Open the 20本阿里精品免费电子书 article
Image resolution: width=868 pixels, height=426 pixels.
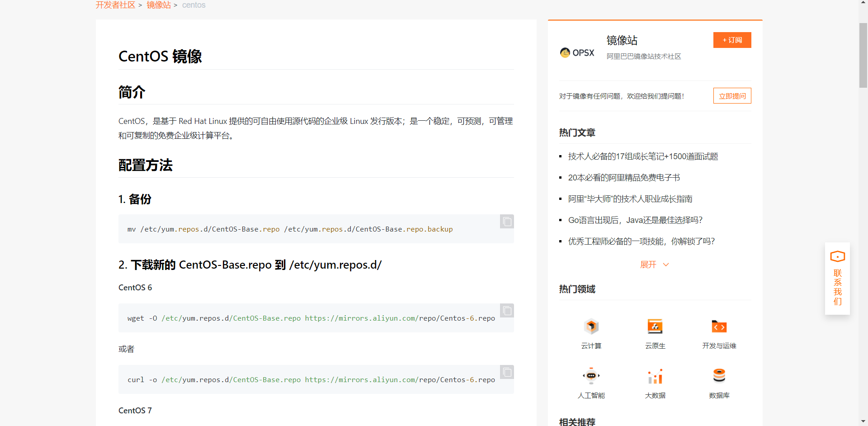click(x=623, y=177)
